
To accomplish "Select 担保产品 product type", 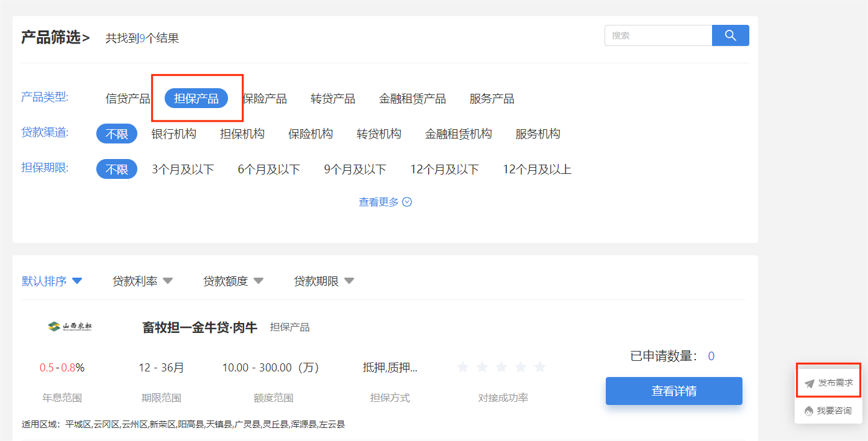I will tap(196, 99).
